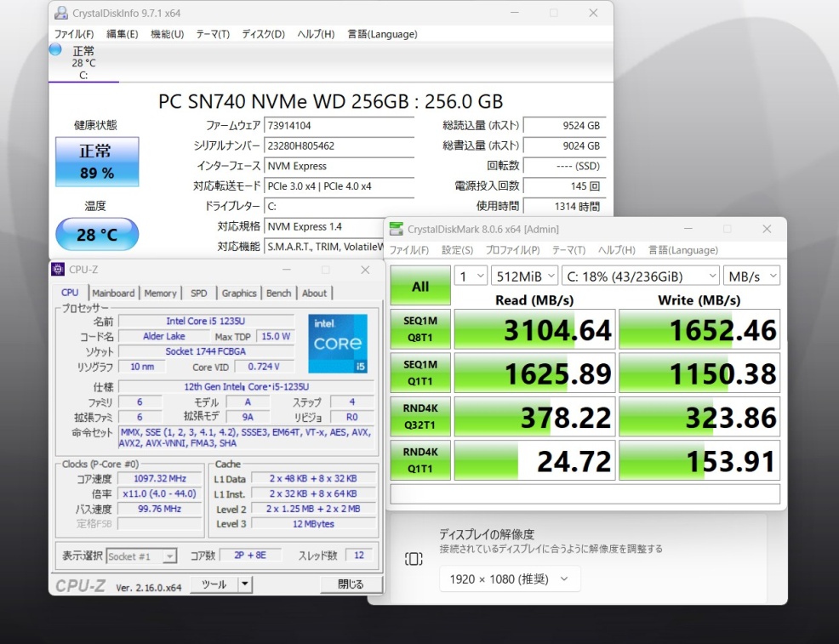The width and height of the screenshot is (839, 644).
Task: Open the 512MiB test size dropdown
Action: pos(524,276)
